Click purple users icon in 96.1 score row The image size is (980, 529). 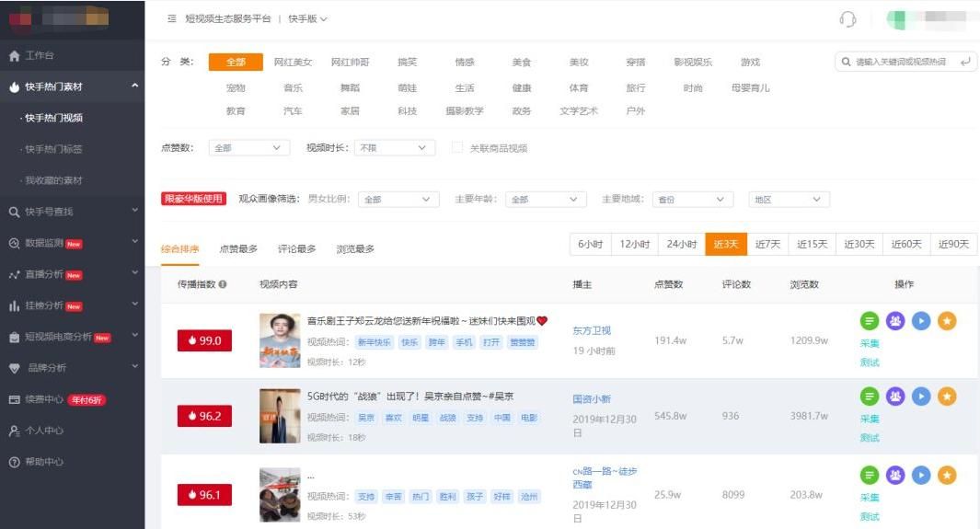(895, 476)
